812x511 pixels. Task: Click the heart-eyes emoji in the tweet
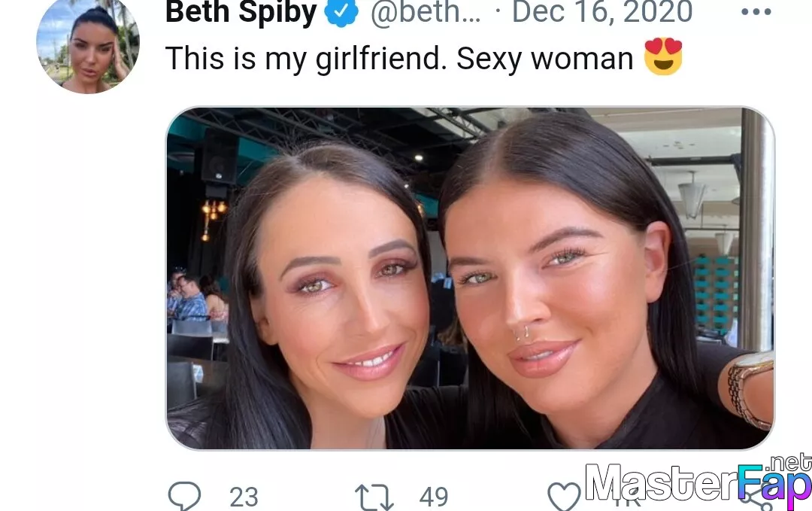(x=663, y=56)
